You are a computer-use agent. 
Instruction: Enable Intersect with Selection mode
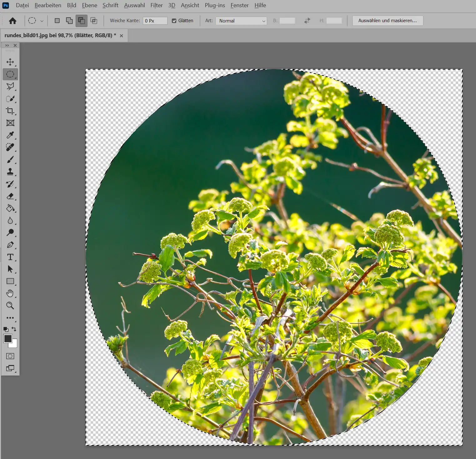(x=94, y=21)
